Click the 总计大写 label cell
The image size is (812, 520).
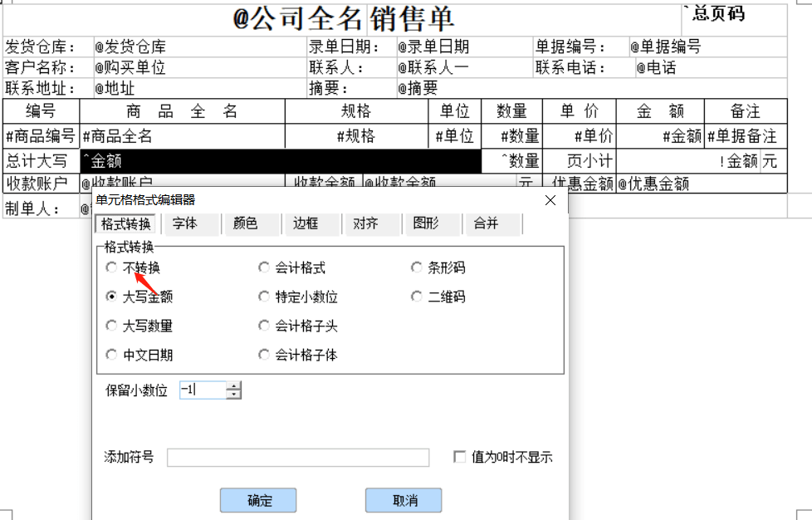41,161
